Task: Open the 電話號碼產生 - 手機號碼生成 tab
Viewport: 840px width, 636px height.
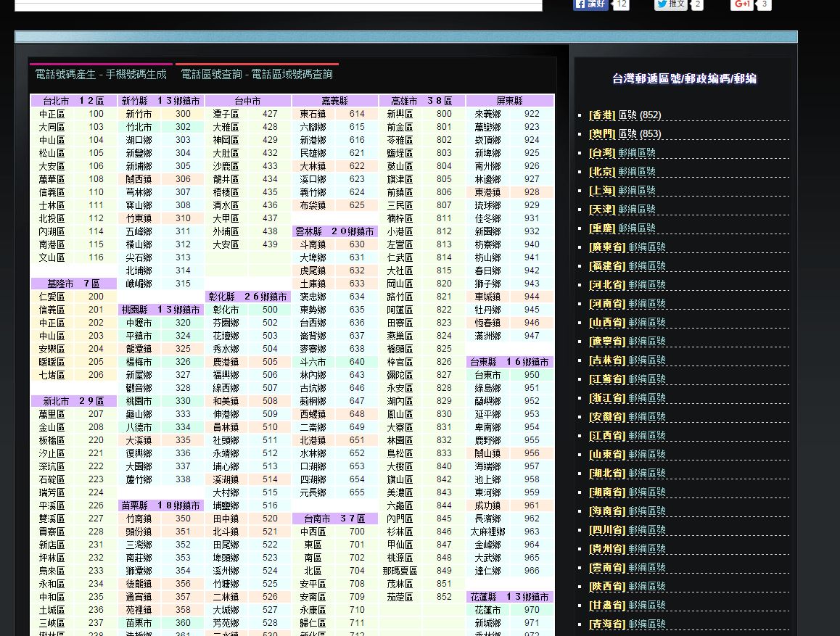Action: pos(101,74)
